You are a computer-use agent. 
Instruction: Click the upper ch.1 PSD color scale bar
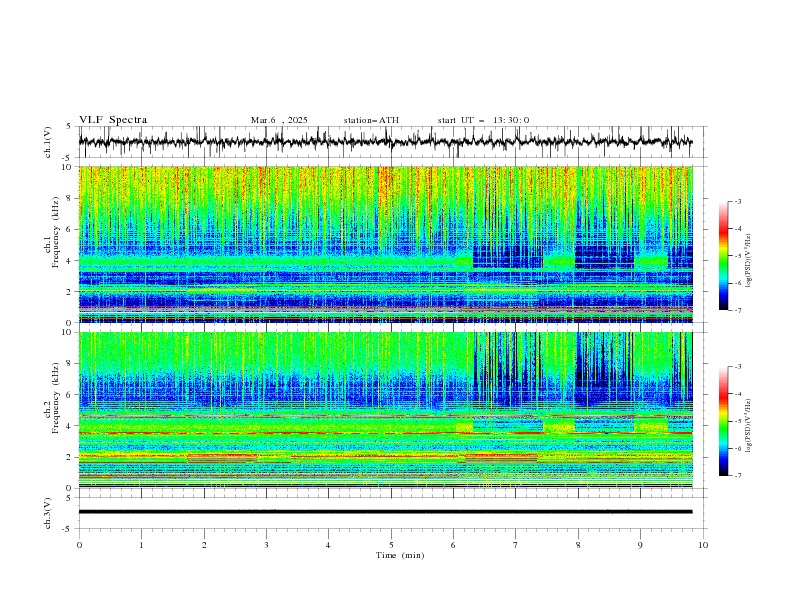(723, 255)
